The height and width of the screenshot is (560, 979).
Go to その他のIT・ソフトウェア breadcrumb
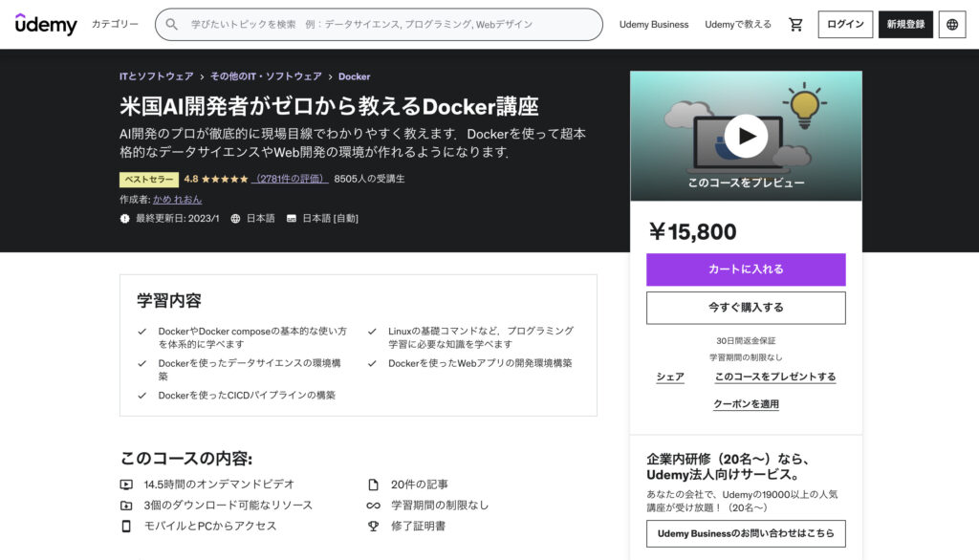click(266, 76)
